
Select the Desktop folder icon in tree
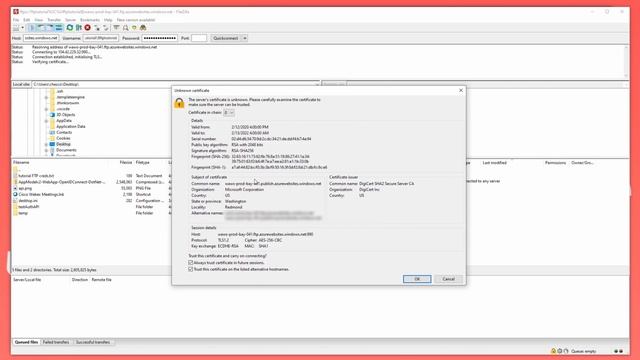click(52, 144)
